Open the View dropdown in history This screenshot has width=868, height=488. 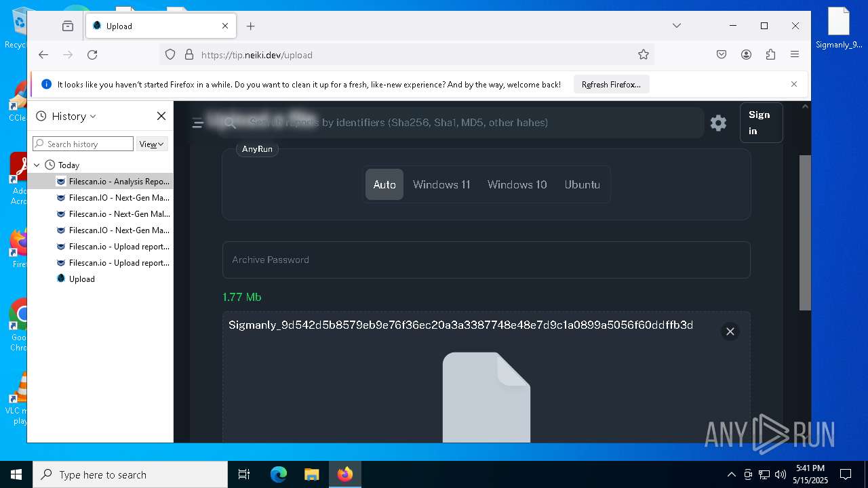point(152,144)
